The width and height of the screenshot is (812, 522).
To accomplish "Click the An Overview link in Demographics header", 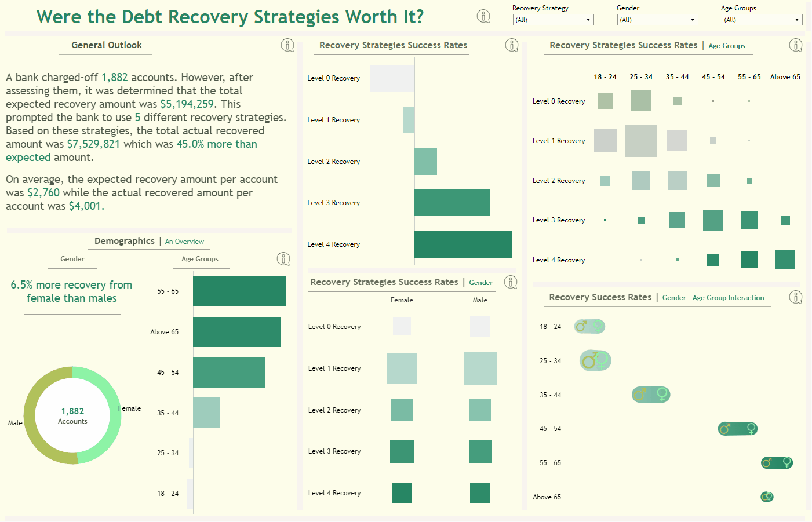I will click(184, 242).
